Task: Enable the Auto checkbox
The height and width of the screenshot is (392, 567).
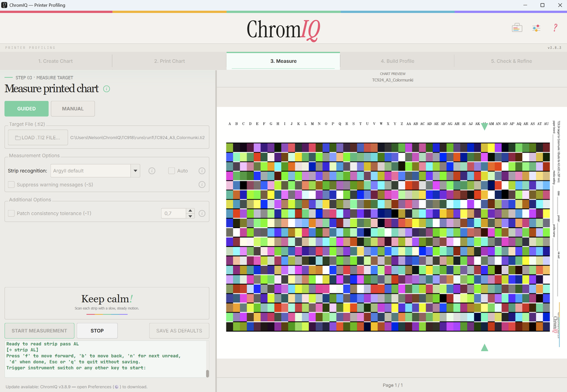Action: 172,170
